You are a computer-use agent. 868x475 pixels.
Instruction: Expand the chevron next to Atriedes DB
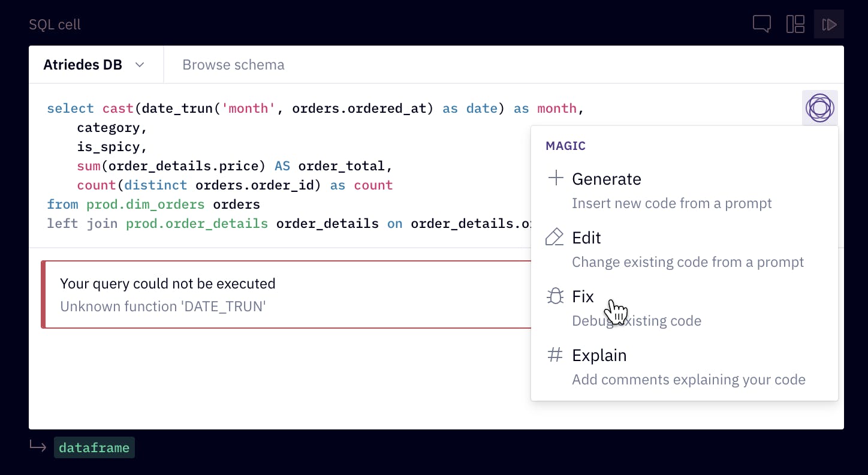coord(140,65)
